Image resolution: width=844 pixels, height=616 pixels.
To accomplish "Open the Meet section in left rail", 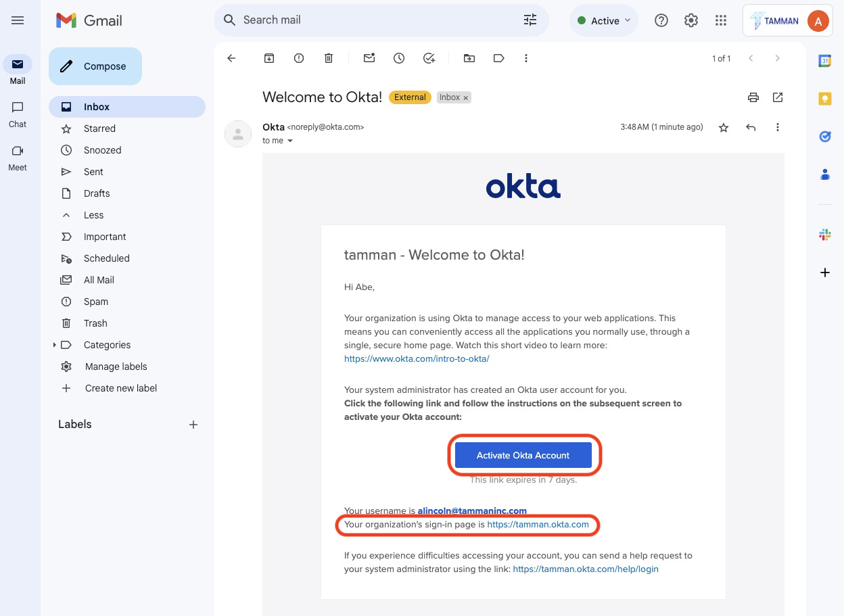I will (18, 158).
